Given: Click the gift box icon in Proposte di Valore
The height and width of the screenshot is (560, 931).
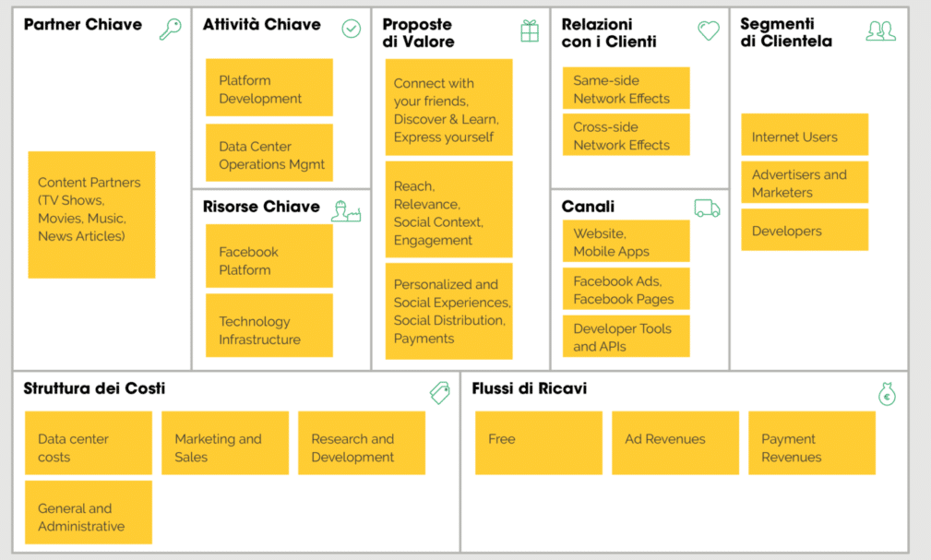Looking at the screenshot, I should pos(530,30).
